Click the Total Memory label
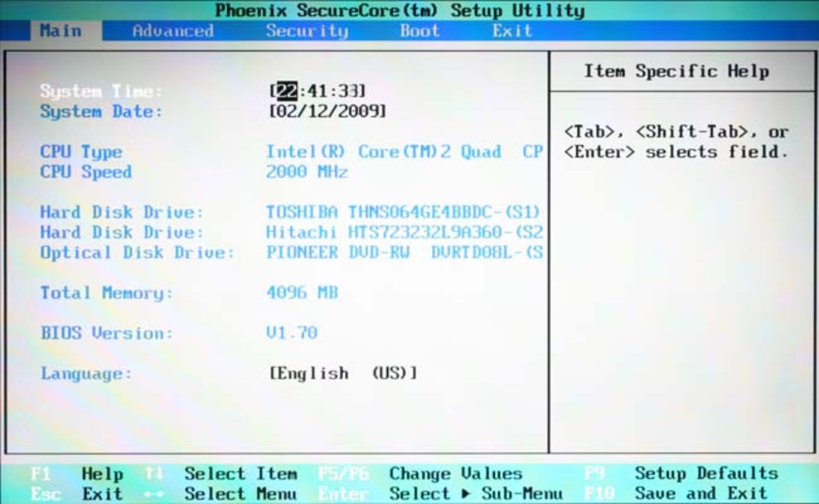819x504 pixels. coord(106,293)
